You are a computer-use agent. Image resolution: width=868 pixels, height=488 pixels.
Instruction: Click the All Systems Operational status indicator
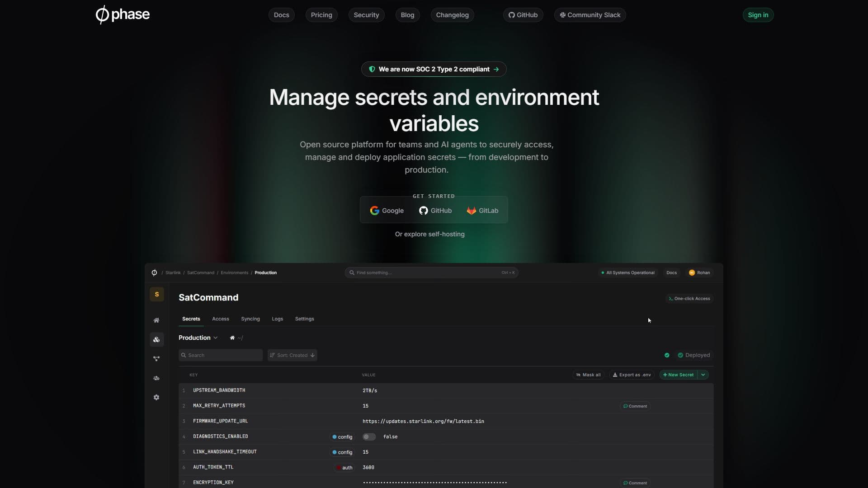click(x=627, y=272)
